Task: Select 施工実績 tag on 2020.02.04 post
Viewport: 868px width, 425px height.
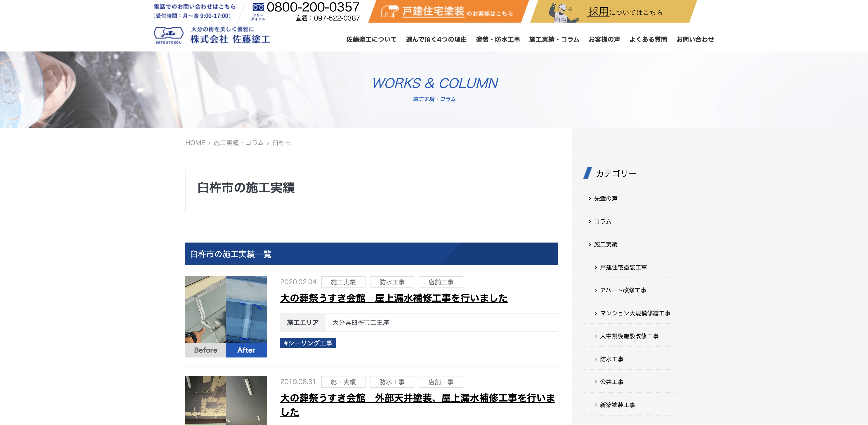Action: (x=343, y=282)
